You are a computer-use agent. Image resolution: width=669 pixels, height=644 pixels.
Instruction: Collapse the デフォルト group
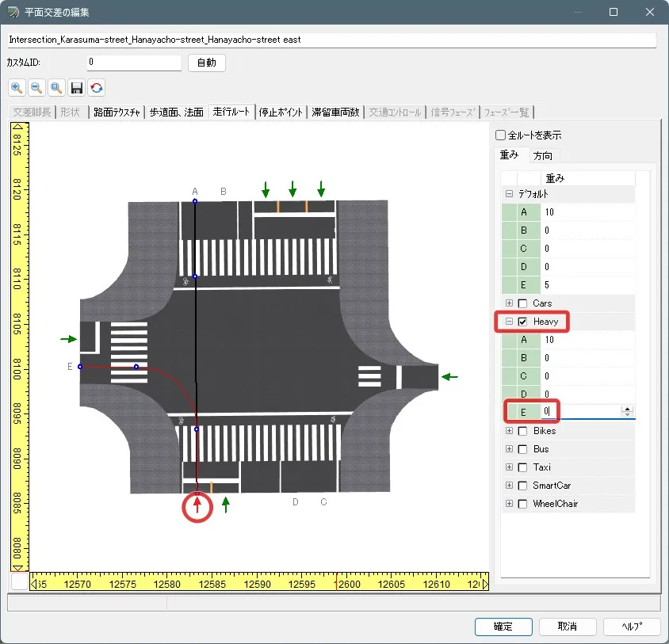pyautogui.click(x=509, y=194)
